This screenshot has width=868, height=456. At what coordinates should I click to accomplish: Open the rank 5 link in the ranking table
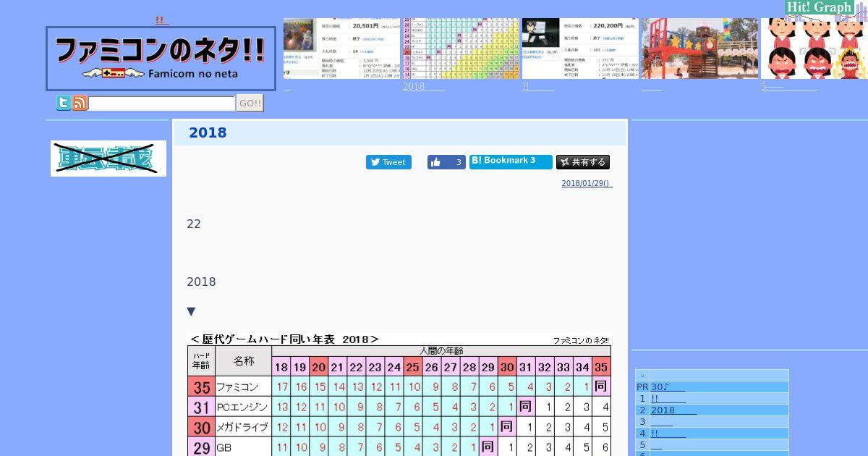click(657, 445)
